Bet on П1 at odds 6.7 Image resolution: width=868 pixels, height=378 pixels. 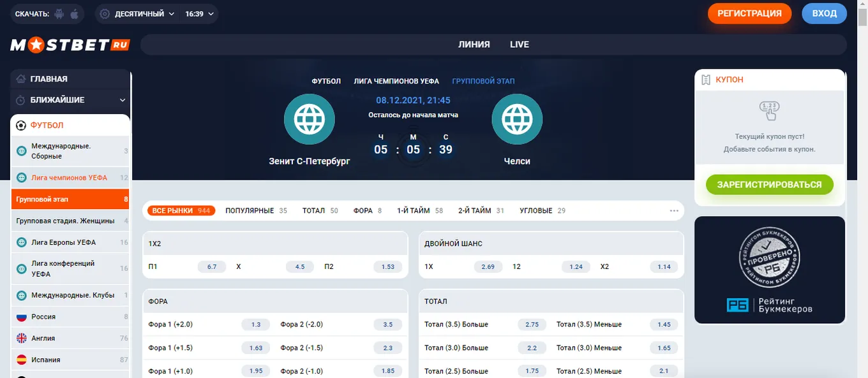click(212, 267)
